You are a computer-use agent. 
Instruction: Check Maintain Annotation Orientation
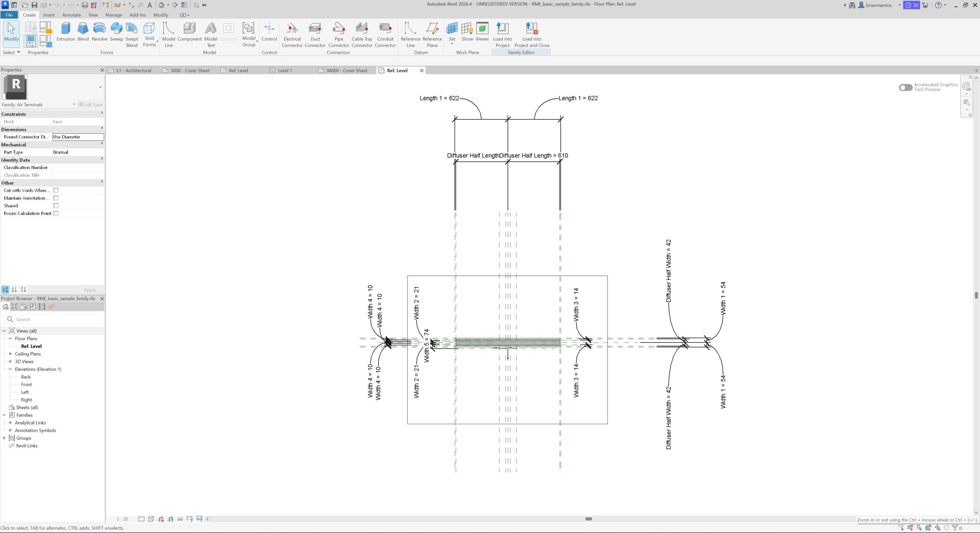[56, 198]
